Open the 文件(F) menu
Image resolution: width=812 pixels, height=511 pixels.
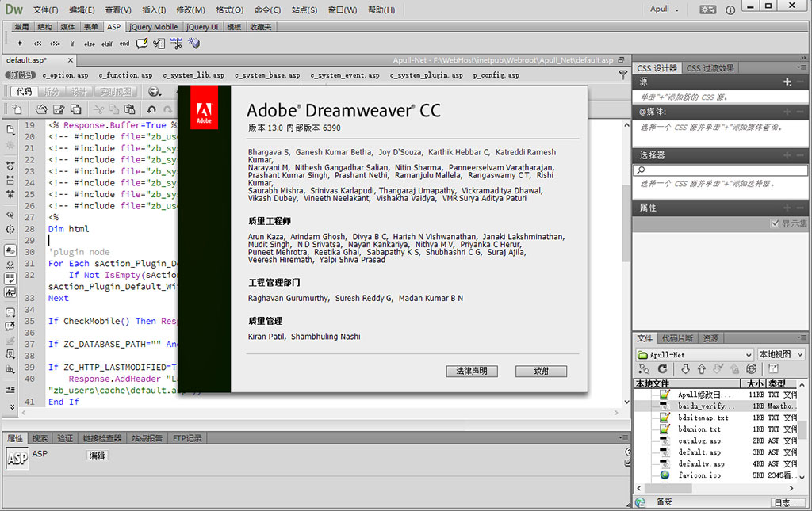45,10
